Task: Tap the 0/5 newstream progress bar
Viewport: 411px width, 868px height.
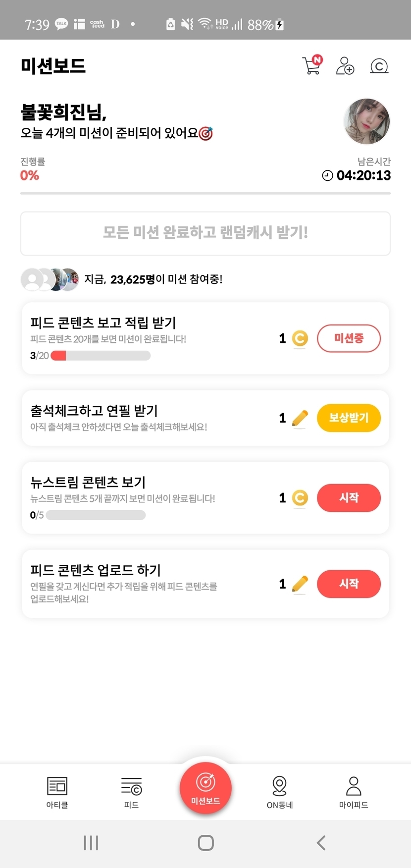Action: [x=96, y=515]
